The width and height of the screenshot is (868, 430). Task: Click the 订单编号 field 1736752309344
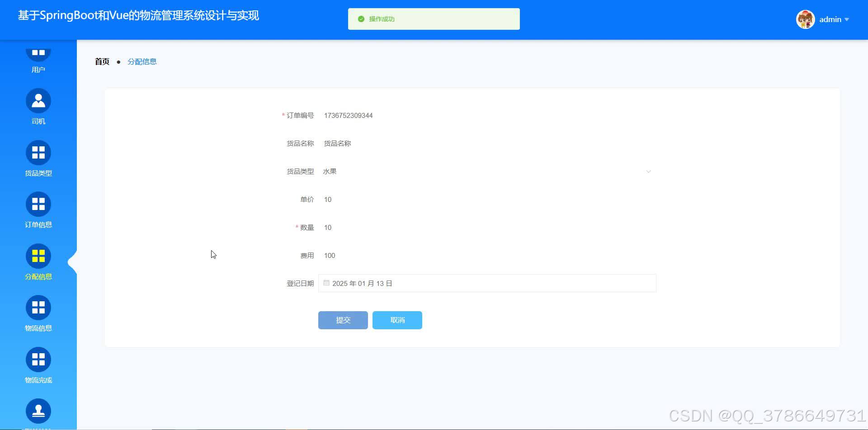[x=487, y=116]
